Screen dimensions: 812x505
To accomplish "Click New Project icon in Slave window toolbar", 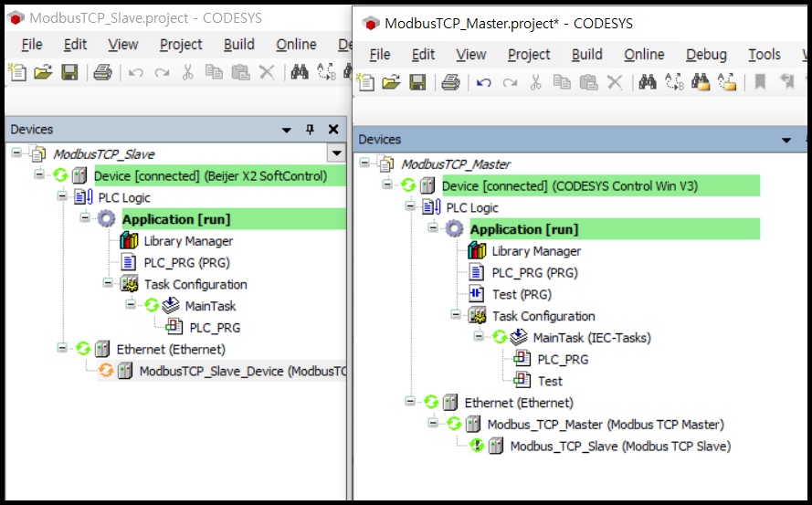I will [17, 72].
